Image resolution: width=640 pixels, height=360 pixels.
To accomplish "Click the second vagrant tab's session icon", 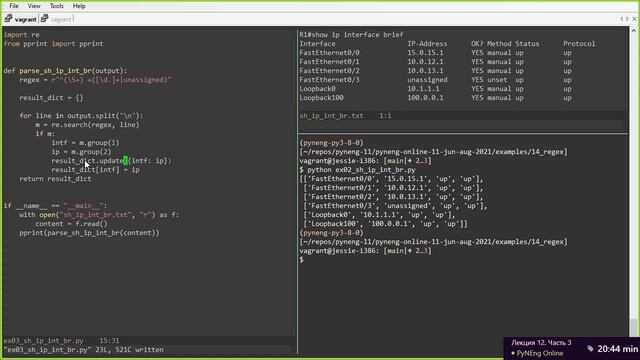I will click(44, 18).
